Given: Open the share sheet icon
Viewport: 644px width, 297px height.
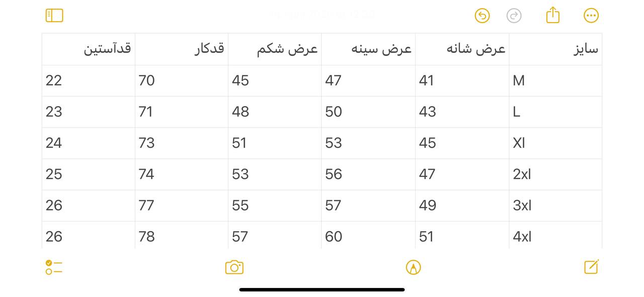Looking at the screenshot, I should [552, 15].
